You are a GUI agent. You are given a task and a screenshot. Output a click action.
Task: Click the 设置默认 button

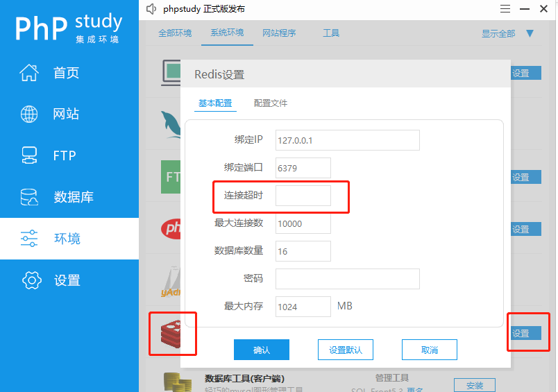click(x=346, y=350)
